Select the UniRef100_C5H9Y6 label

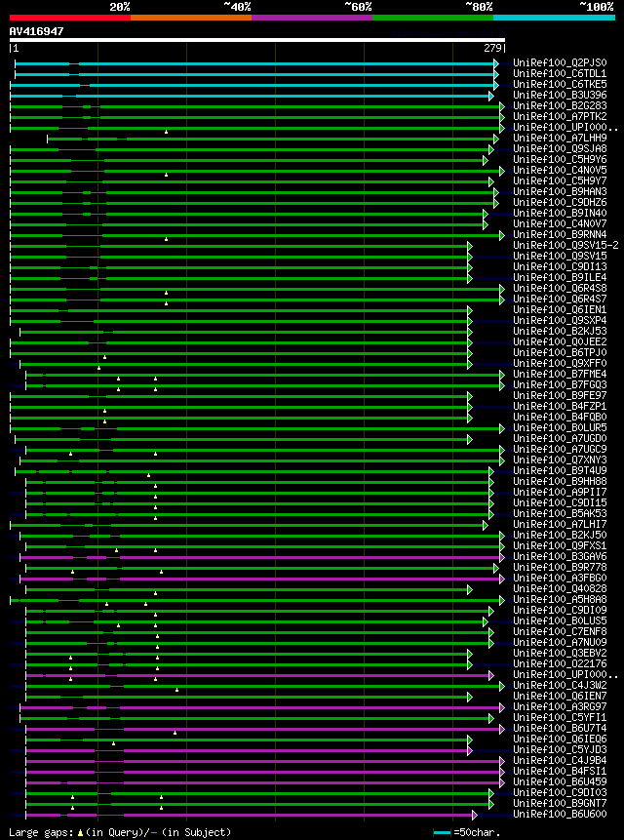(560, 160)
